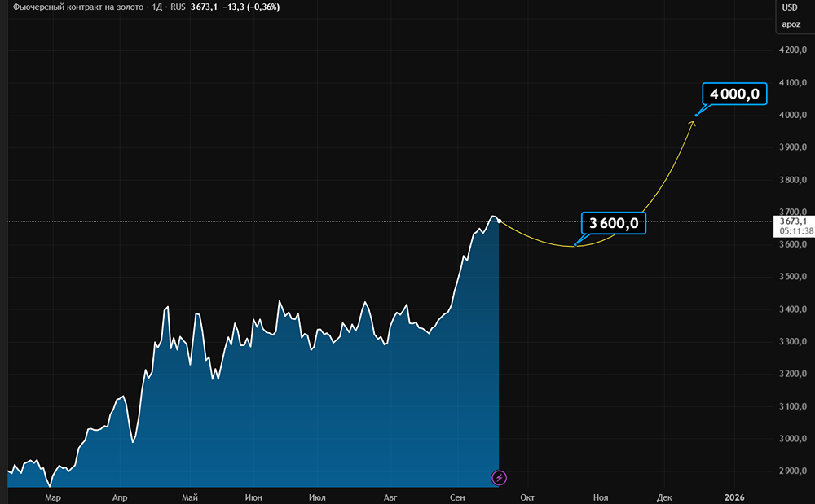
Task: Click the 4 200,0 price axis label
Action: pos(793,50)
